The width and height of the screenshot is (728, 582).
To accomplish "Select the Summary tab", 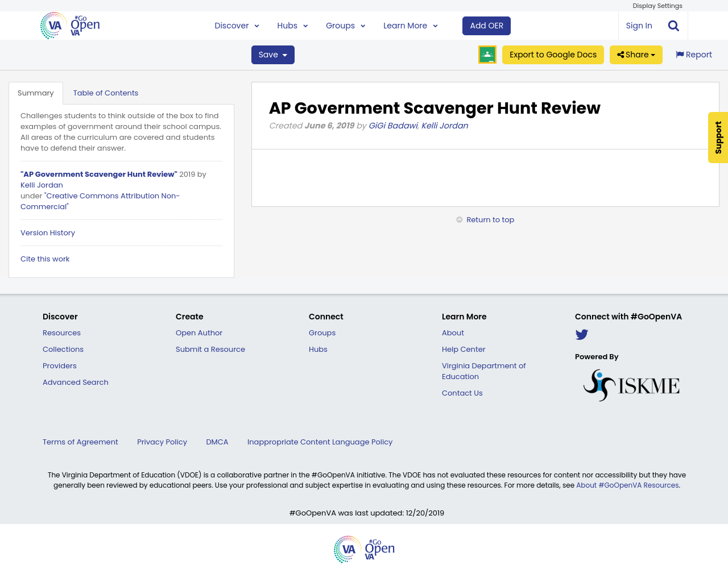I will tap(35, 92).
